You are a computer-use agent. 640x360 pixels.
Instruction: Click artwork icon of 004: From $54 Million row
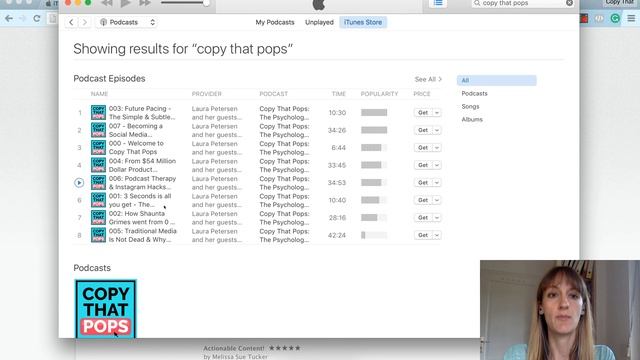coord(98,165)
